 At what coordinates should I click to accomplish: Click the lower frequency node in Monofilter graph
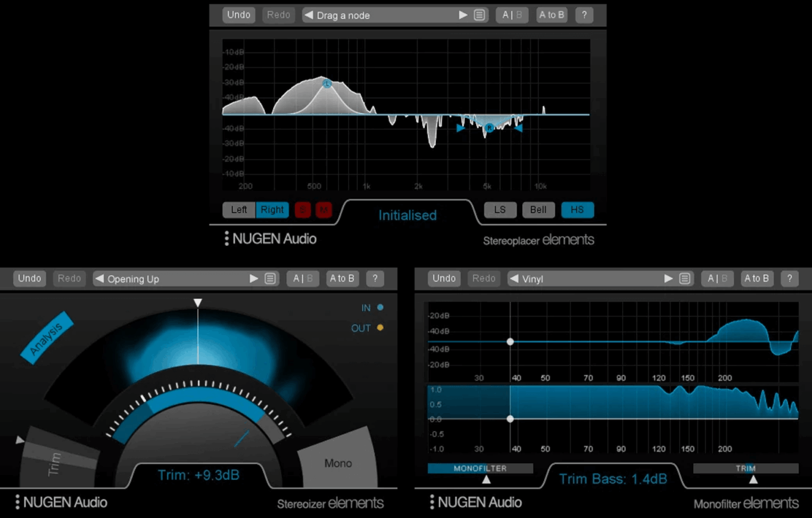coord(510,419)
